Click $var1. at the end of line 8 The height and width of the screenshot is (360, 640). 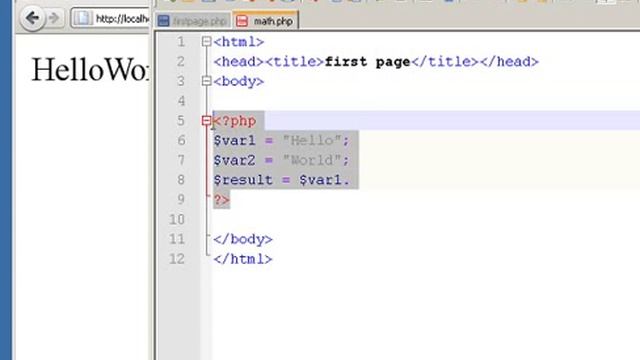324,180
